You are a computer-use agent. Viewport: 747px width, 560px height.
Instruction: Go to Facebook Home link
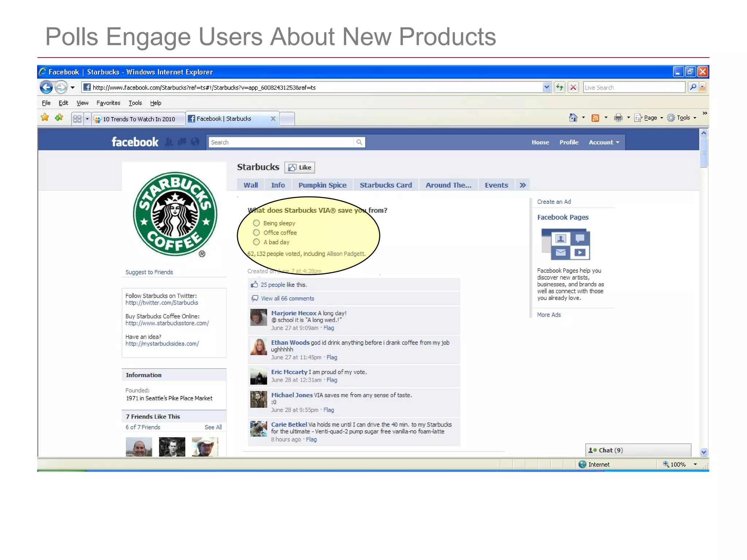coord(540,142)
